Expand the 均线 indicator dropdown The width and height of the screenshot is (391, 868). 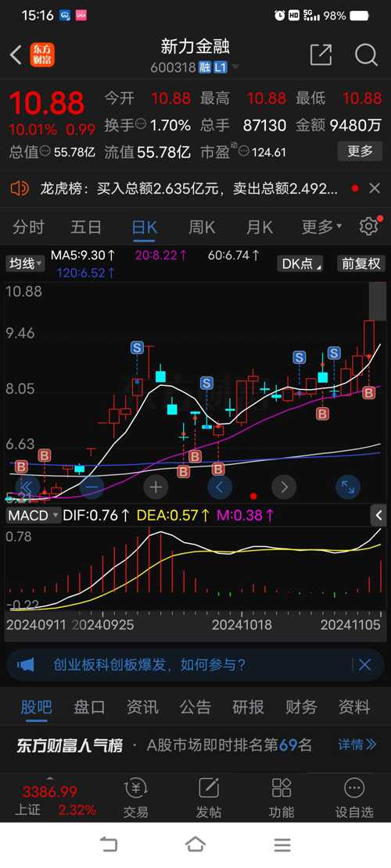pos(26,263)
